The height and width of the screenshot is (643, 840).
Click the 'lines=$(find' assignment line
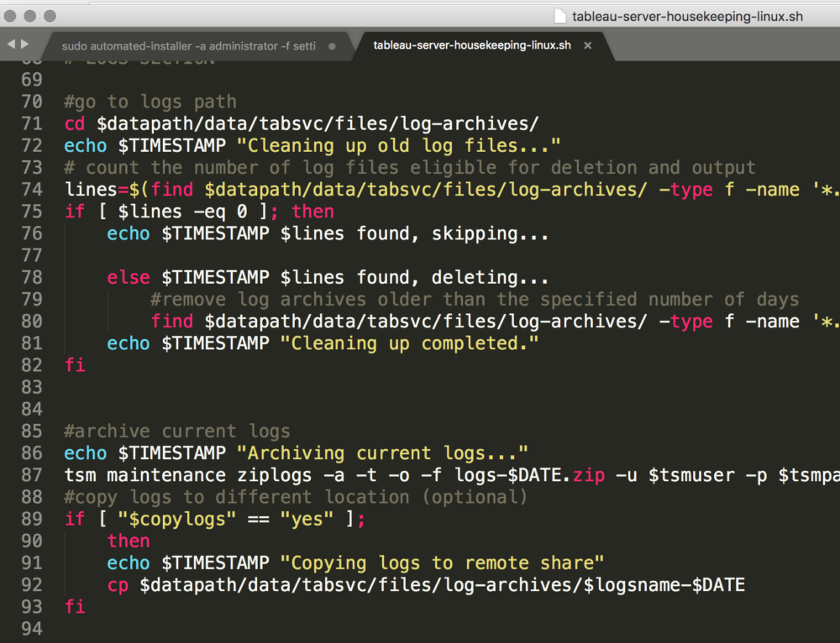point(452,190)
